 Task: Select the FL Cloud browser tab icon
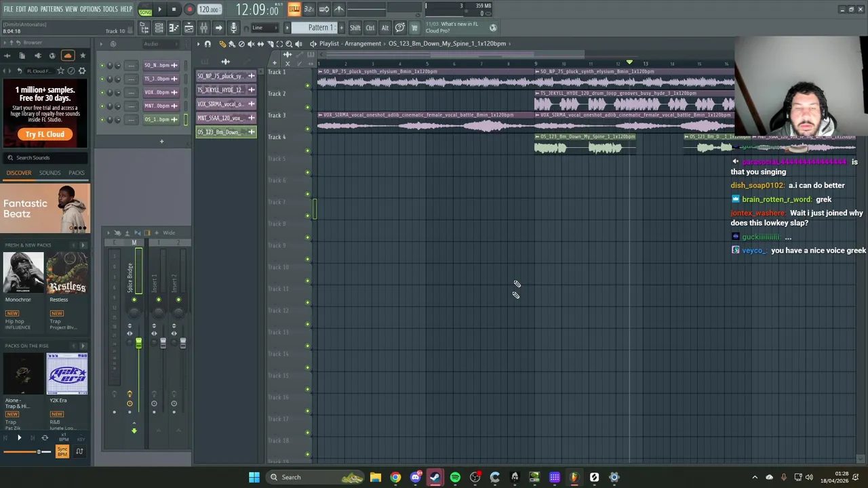tap(67, 56)
